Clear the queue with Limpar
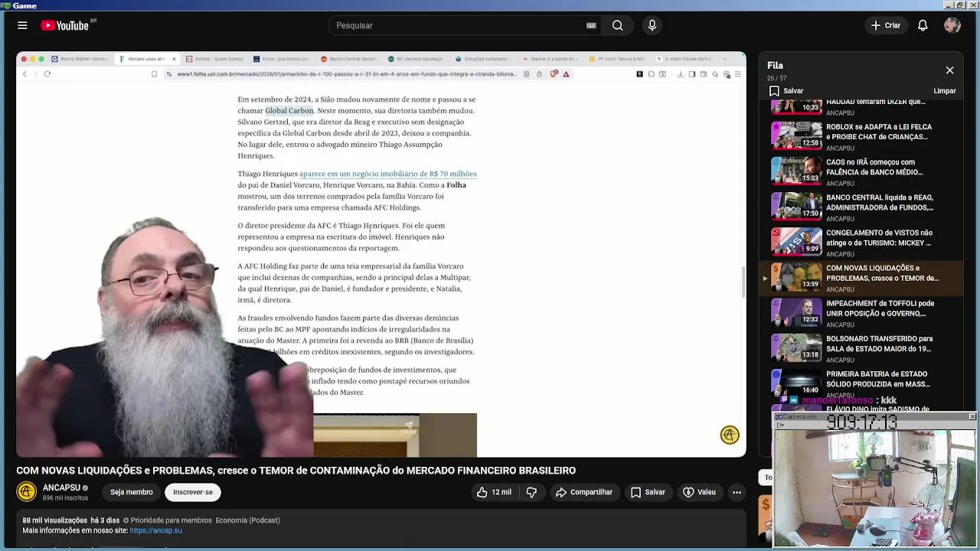This screenshot has height=551, width=980. [945, 90]
